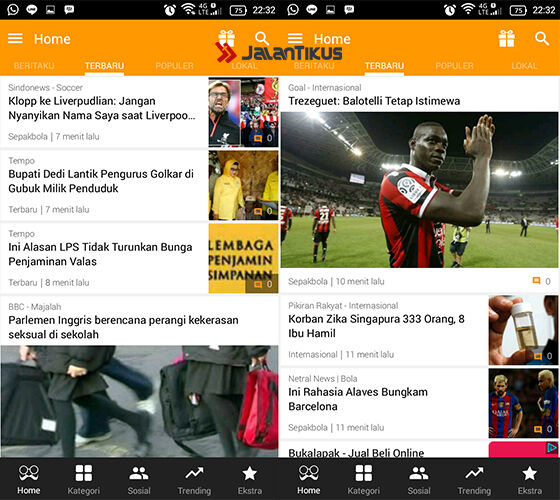Open Bukalapak - Jual Beli Online ad
The width and height of the screenshot is (560, 500).
pyautogui.click(x=356, y=452)
